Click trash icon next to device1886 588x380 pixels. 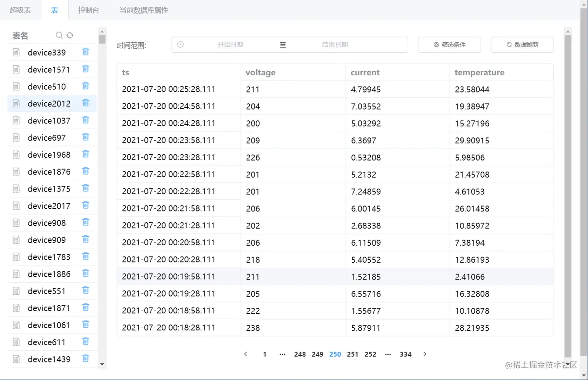pyautogui.click(x=86, y=273)
